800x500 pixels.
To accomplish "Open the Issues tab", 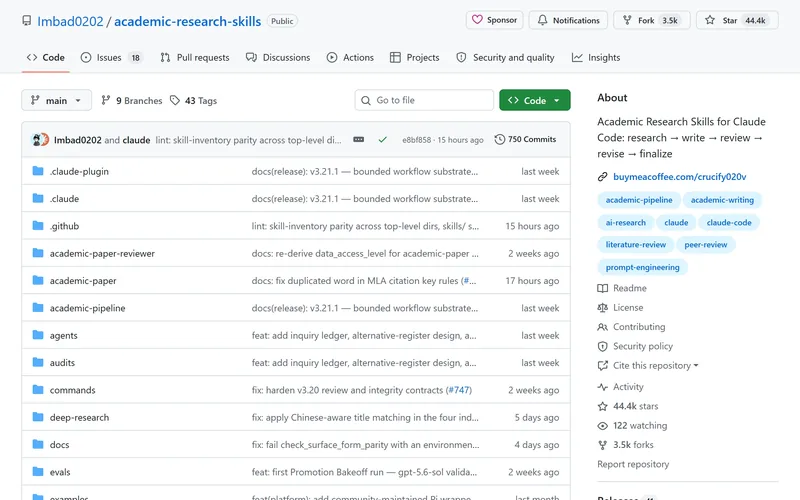I will click(x=111, y=57).
